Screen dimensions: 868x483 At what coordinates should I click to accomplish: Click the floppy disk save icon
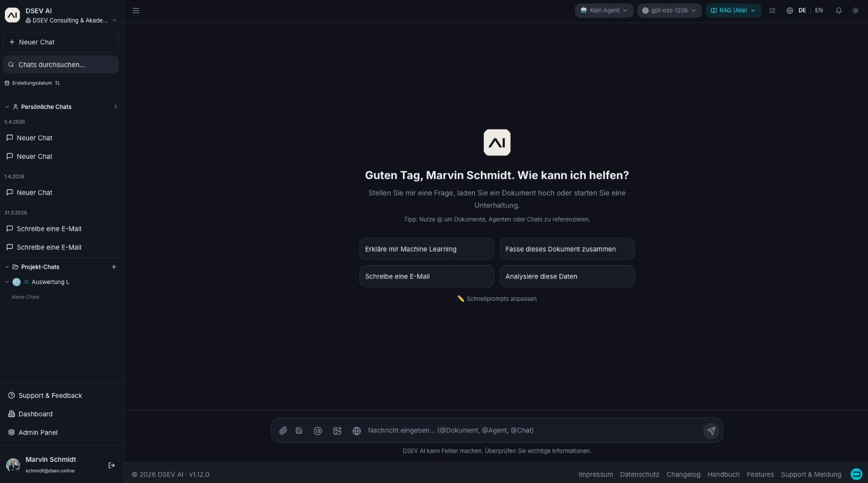pyautogui.click(x=299, y=430)
